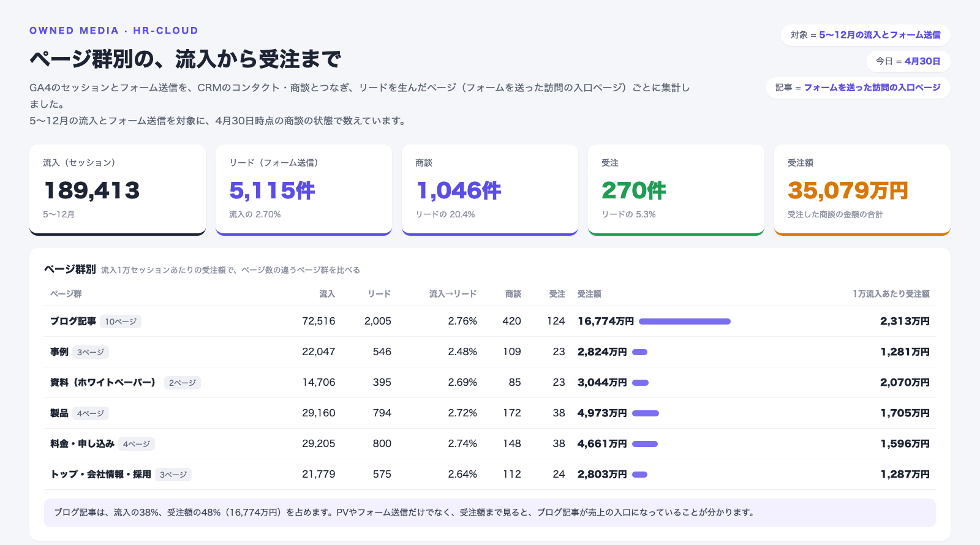Click the 資料（ホワイトペーパー） 受注額 bar
Screen dimensions: 980x545
[640, 383]
